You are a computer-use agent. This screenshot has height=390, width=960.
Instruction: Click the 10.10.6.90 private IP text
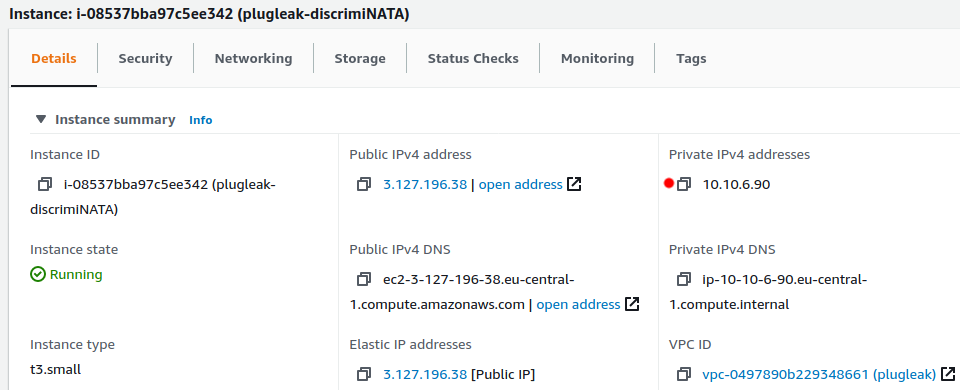737,184
